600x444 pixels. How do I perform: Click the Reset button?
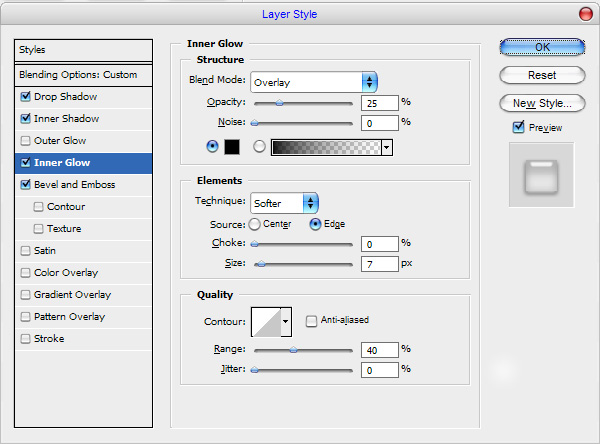click(x=542, y=75)
